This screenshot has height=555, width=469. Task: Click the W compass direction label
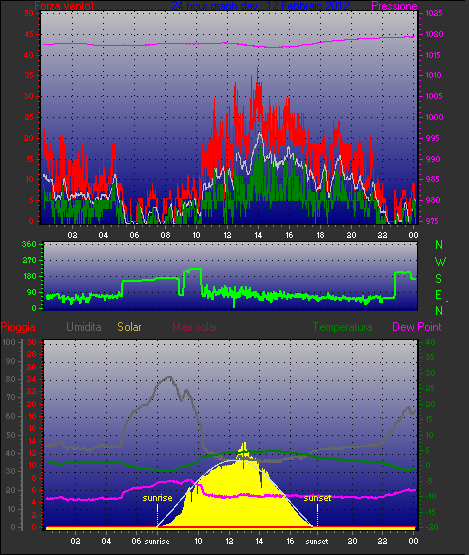(x=440, y=262)
